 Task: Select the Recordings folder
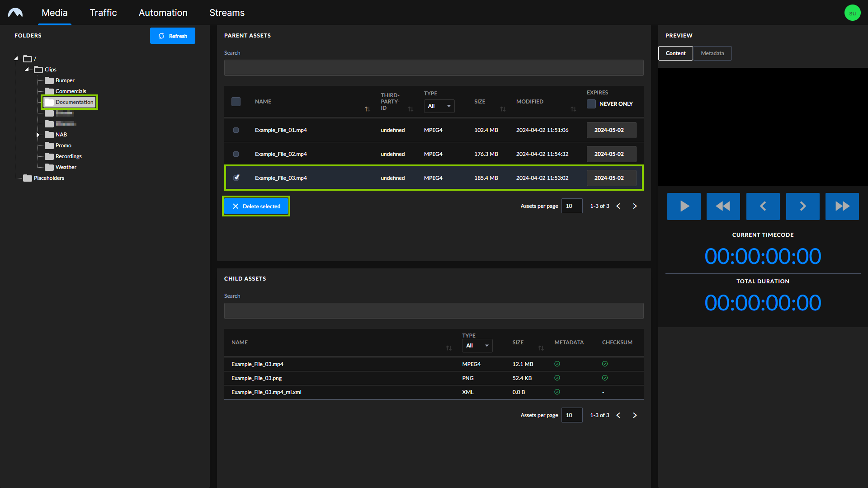point(68,156)
